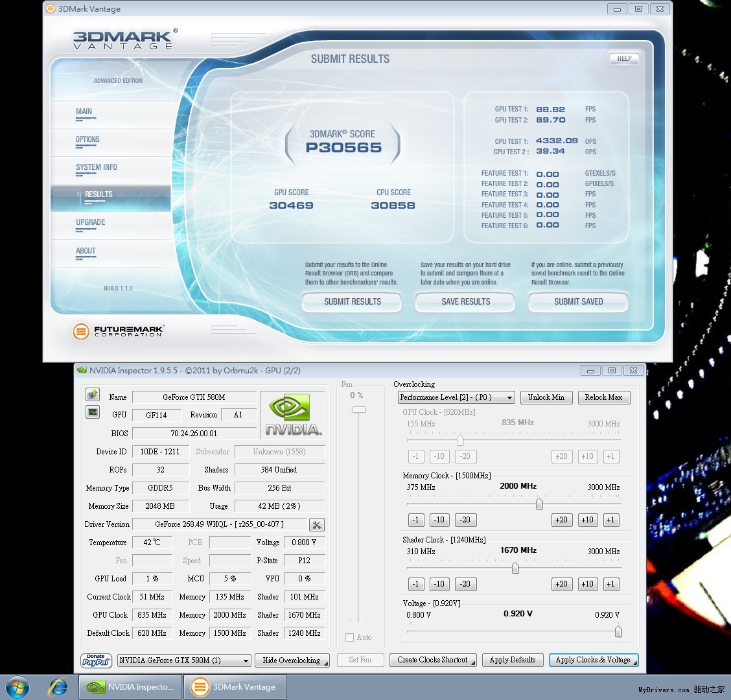Expand the Performance Level dropdown
This screenshot has height=700, width=731.
coord(456,397)
